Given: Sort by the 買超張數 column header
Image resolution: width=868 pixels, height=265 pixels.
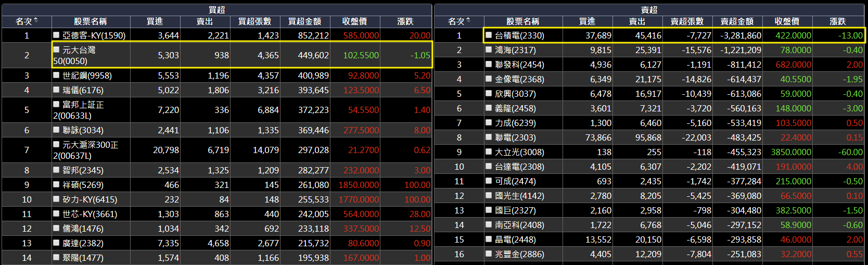Looking at the screenshot, I should pyautogui.click(x=255, y=21).
